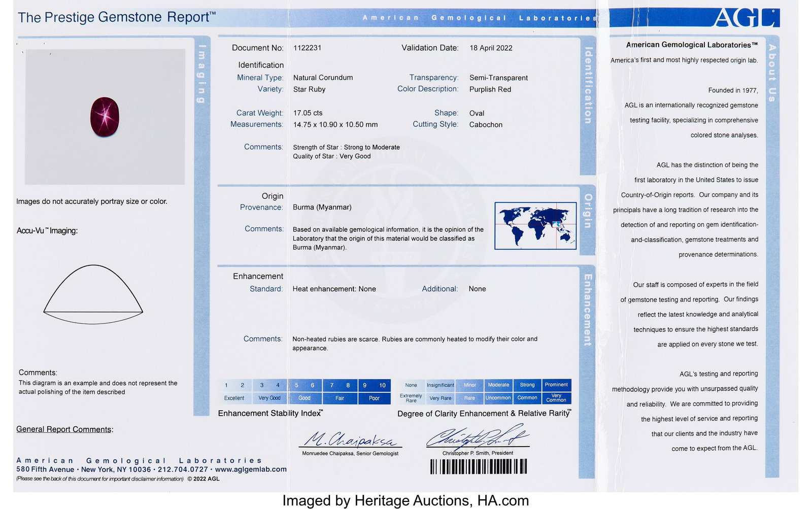Click the © 2022 AGL copyright notice
The width and height of the screenshot is (812, 509).
[204, 479]
